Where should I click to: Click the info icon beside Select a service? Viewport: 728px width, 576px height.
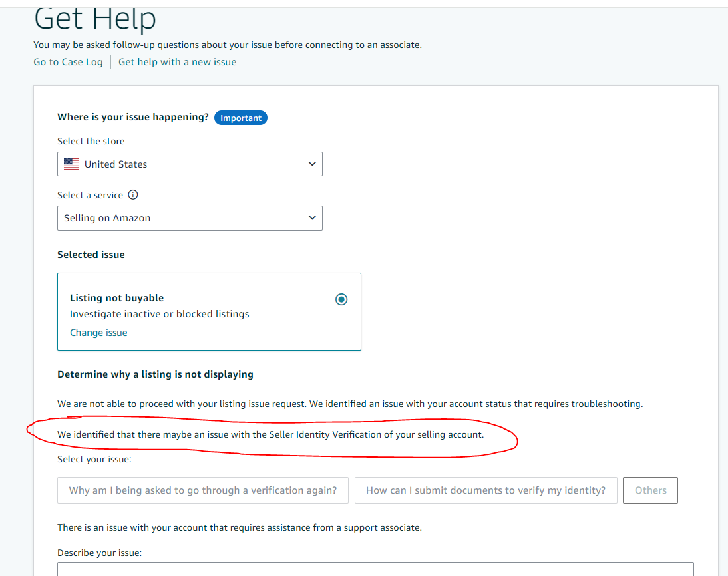[133, 194]
